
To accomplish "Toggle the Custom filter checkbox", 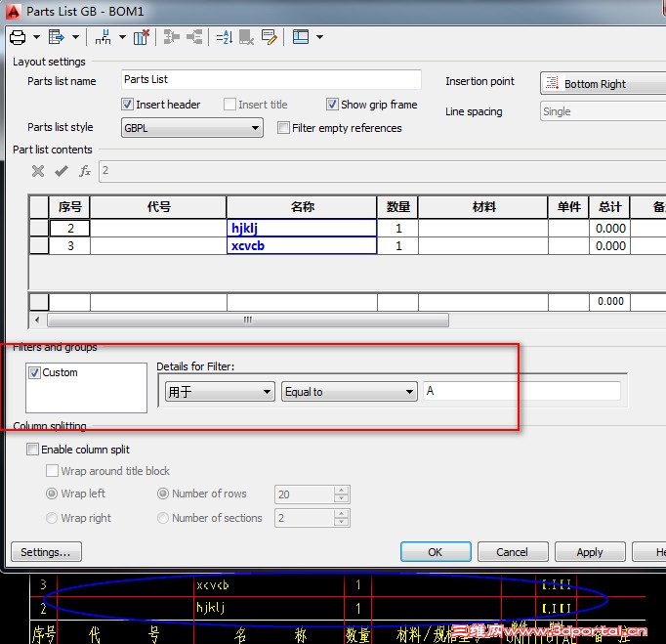I will tap(34, 372).
